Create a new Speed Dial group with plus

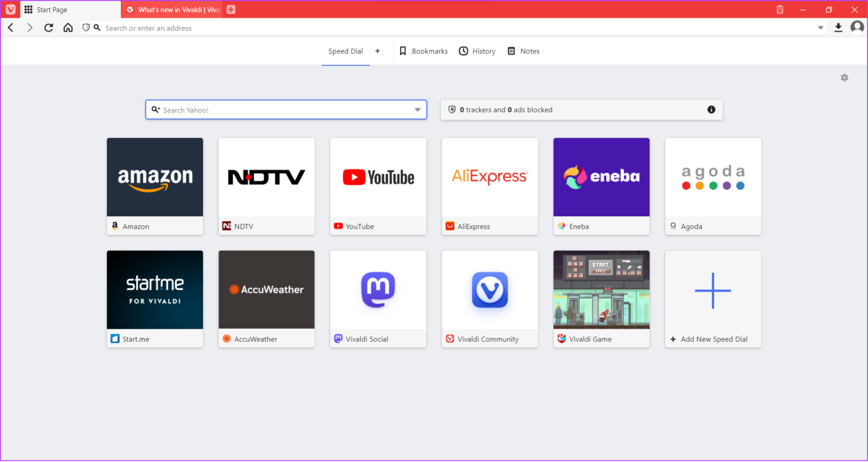pyautogui.click(x=377, y=51)
